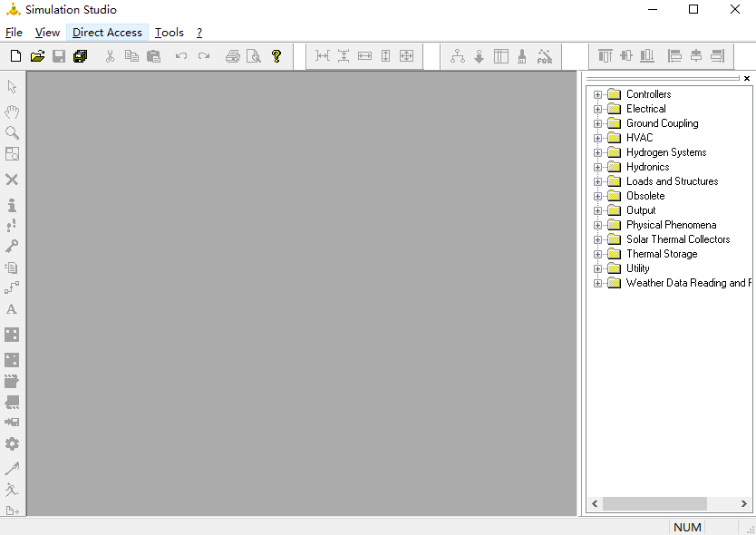Screen dimensions: 756x535
Task: Close the component tree panel
Action: coord(747,78)
